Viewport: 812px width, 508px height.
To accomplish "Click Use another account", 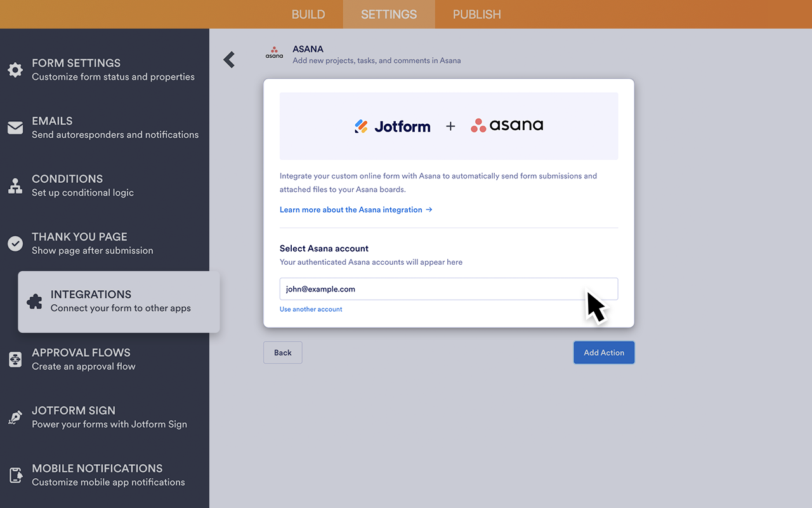I will (311, 309).
